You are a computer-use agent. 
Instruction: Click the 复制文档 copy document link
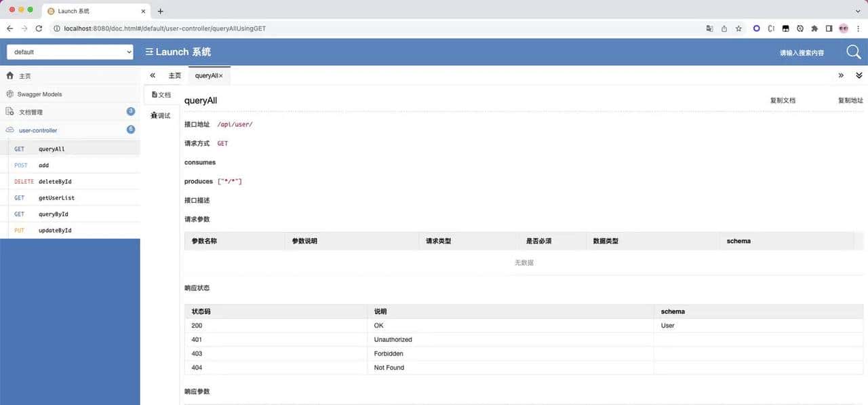tap(783, 100)
